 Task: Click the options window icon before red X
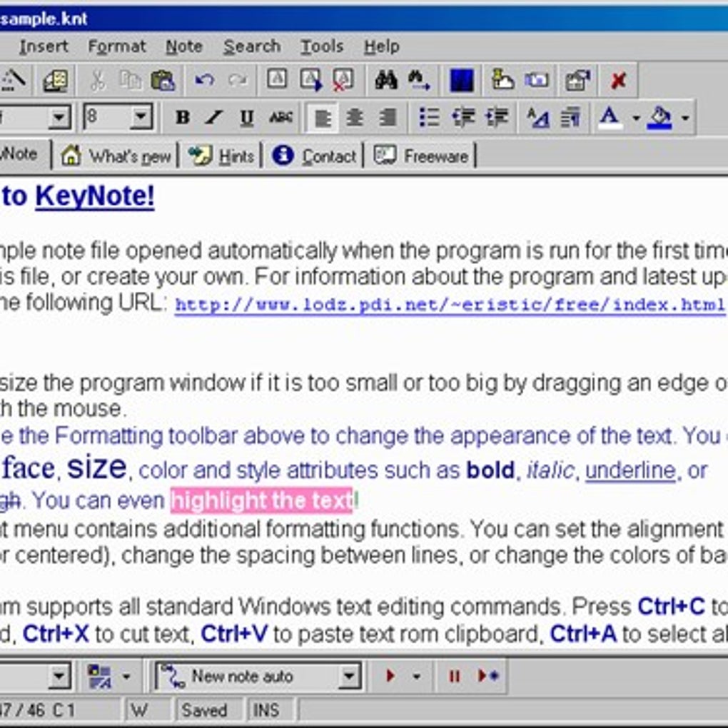(577, 81)
